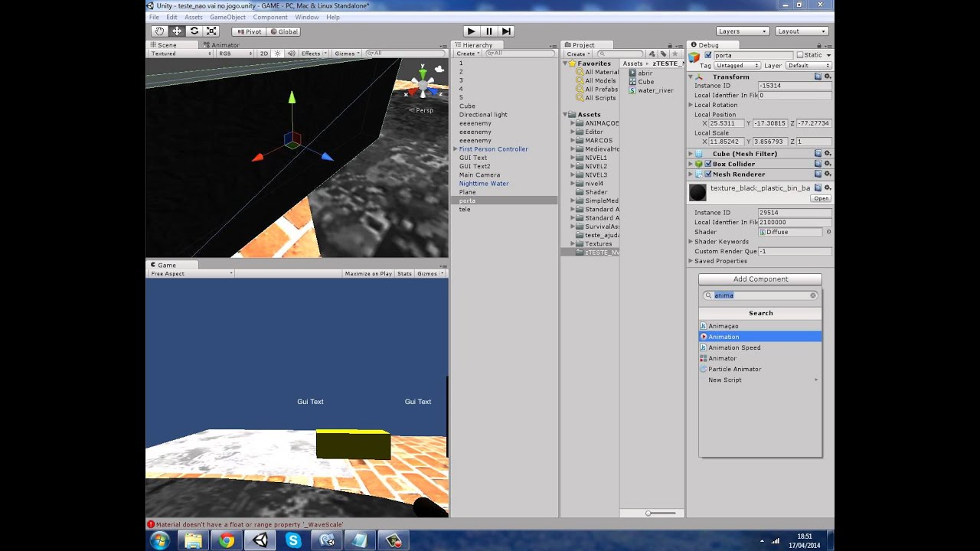The height and width of the screenshot is (551, 980).
Task: Open Chrome from the Windows taskbar
Action: 227,540
